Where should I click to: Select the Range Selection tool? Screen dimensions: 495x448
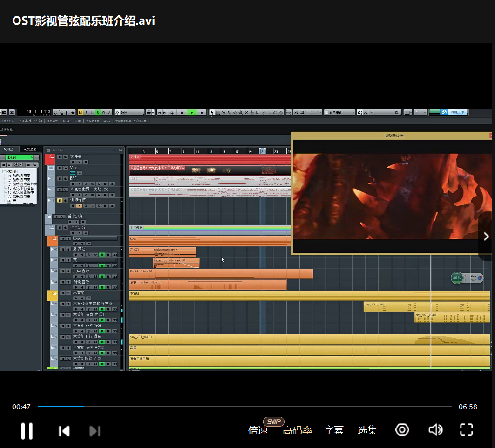click(x=218, y=112)
